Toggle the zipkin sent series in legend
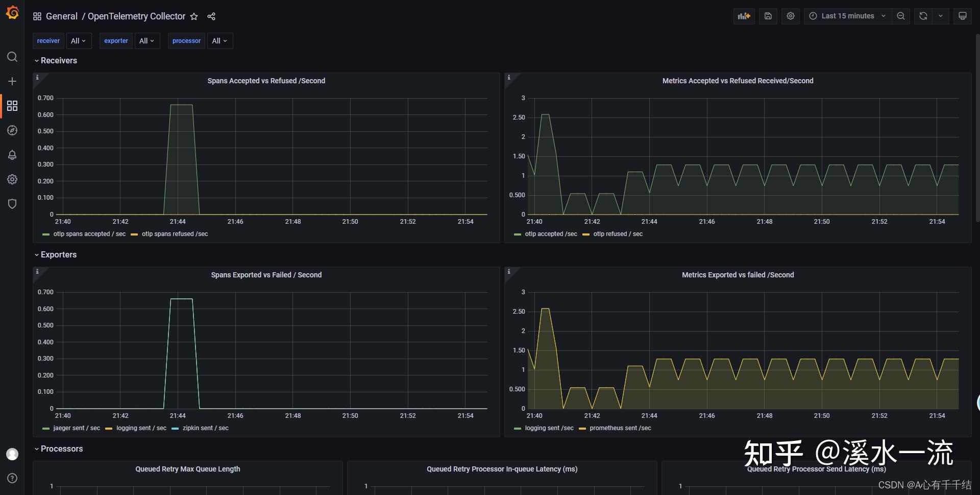 [x=206, y=428]
